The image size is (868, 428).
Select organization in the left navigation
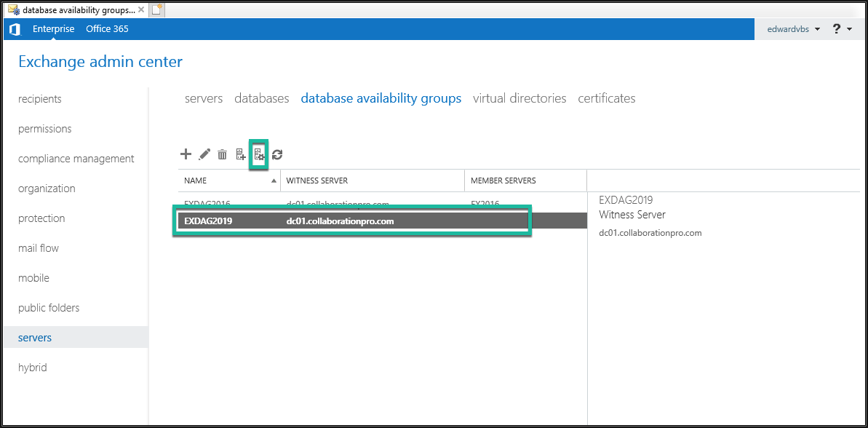[x=47, y=189]
